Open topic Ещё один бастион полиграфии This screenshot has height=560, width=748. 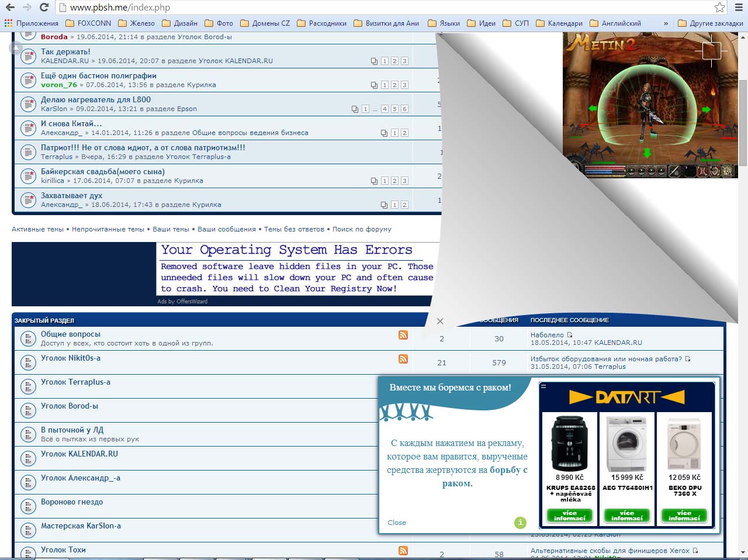(x=98, y=75)
